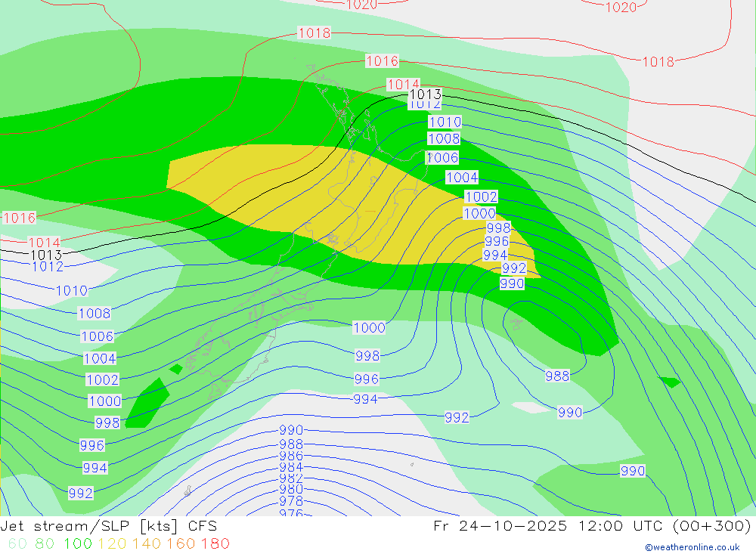Screen dimensions: 756x554
Task: Click the 140 kts legend value
Action: coord(147,543)
